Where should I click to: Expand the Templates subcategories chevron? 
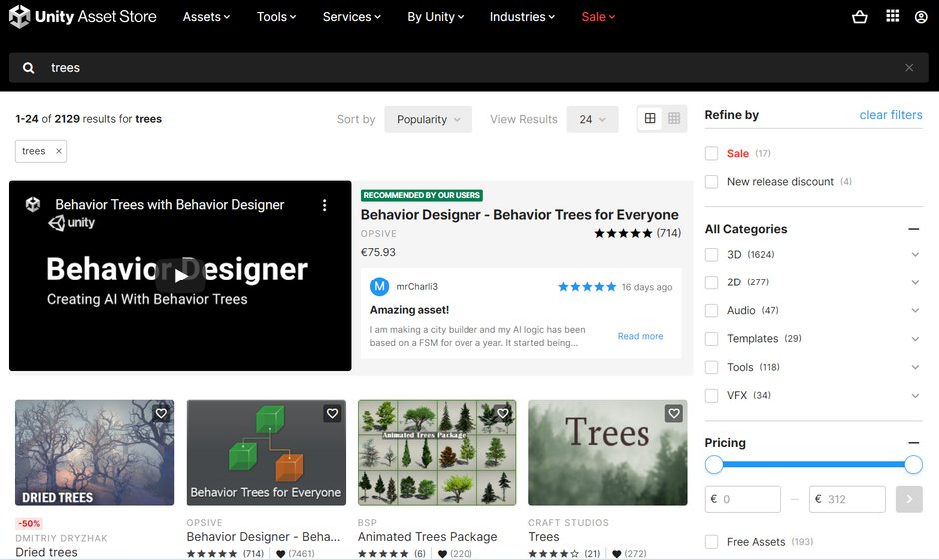[915, 339]
